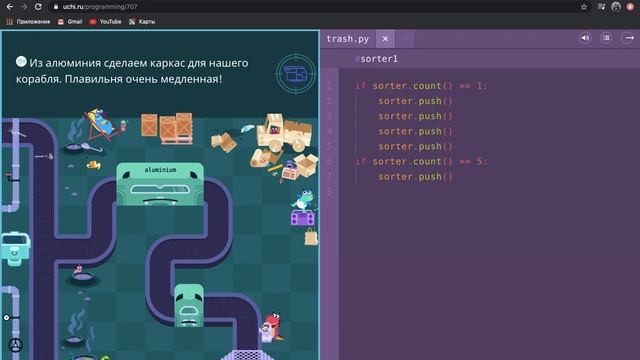Open the Chrome profile avatar
This screenshot has width=640, height=360.
coord(616,7)
